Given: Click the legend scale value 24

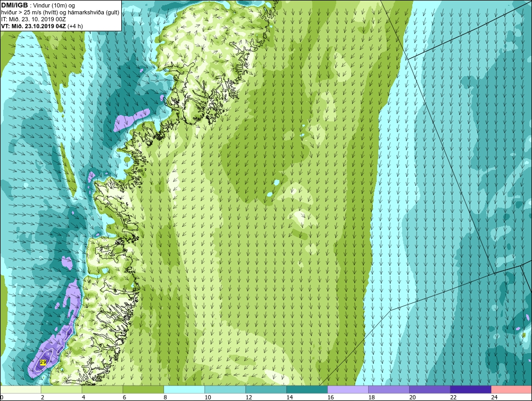Looking at the screenshot, I should pos(494,397).
